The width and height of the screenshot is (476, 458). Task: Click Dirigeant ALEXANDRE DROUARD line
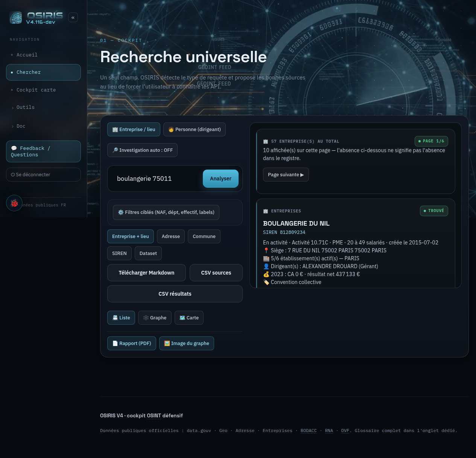tap(321, 266)
